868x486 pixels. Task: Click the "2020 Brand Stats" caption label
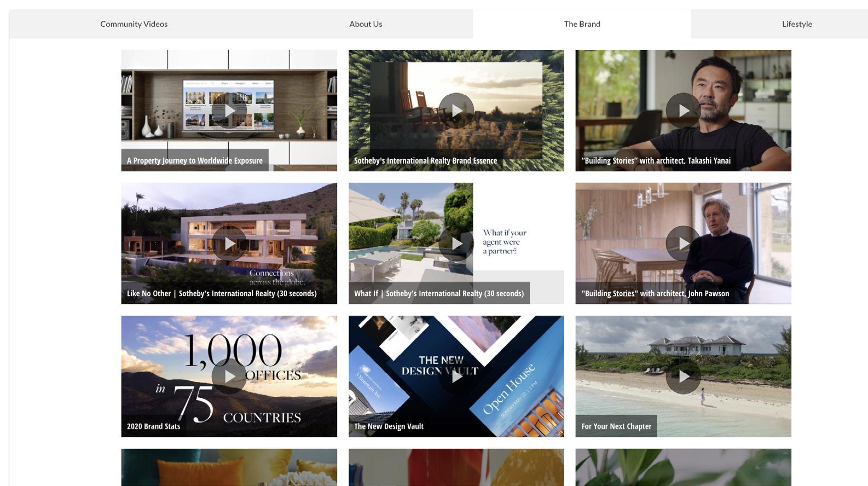click(x=153, y=426)
